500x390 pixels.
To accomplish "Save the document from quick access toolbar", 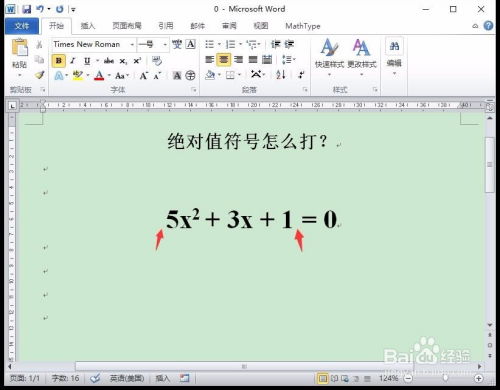I will coord(27,9).
